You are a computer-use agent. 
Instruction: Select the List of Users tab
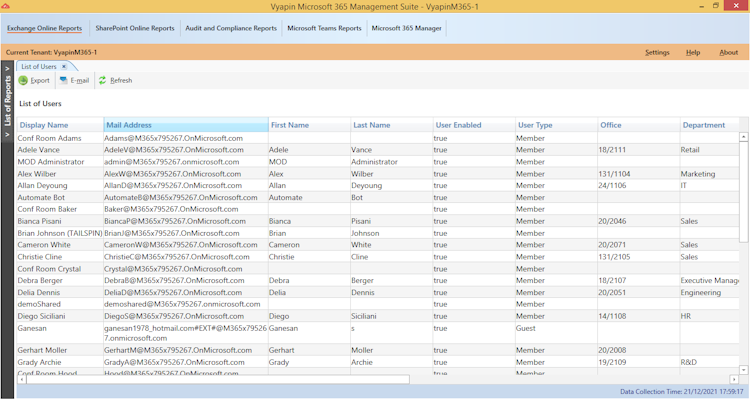[39, 67]
